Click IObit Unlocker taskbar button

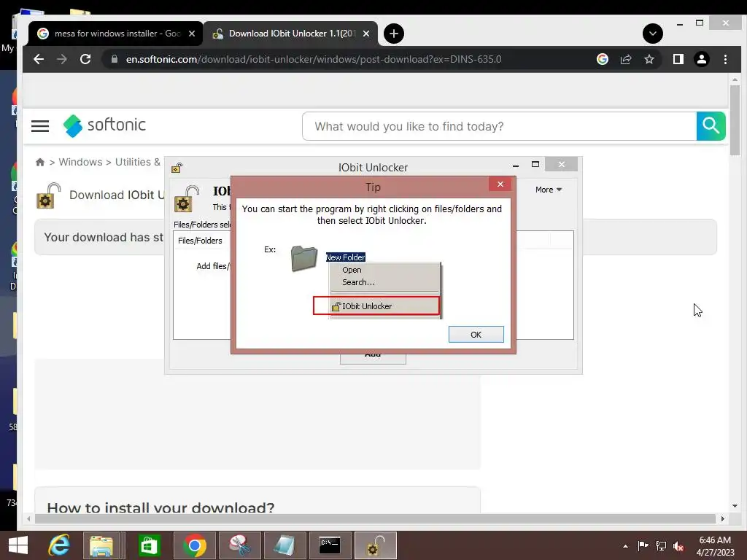(376, 545)
